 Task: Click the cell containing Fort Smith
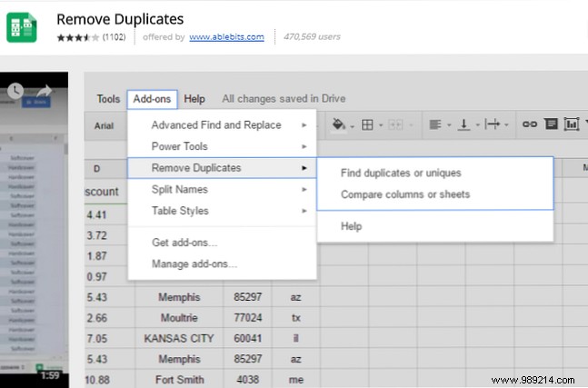pyautogui.click(x=179, y=380)
